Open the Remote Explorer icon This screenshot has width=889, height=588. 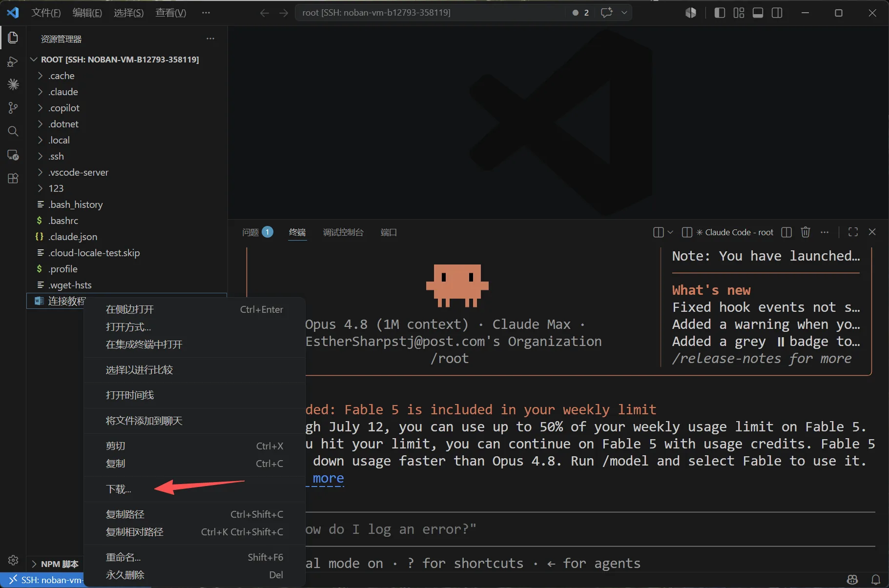13,155
